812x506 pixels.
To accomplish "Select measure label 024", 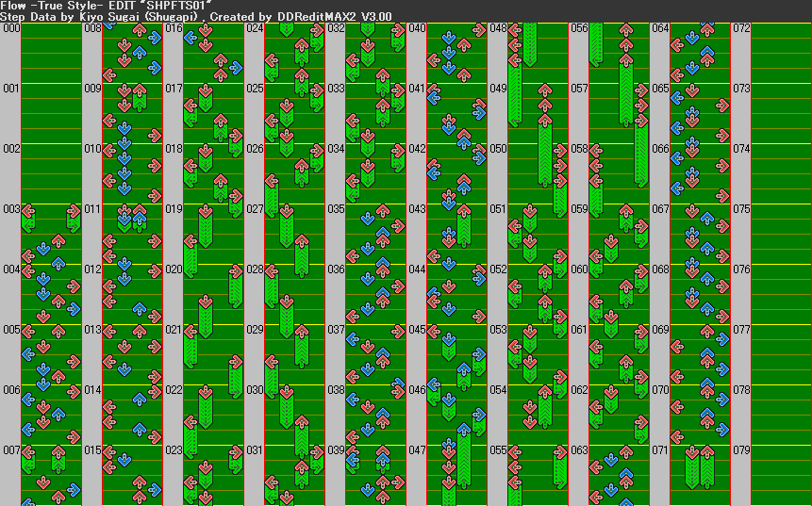I will [x=255, y=28].
